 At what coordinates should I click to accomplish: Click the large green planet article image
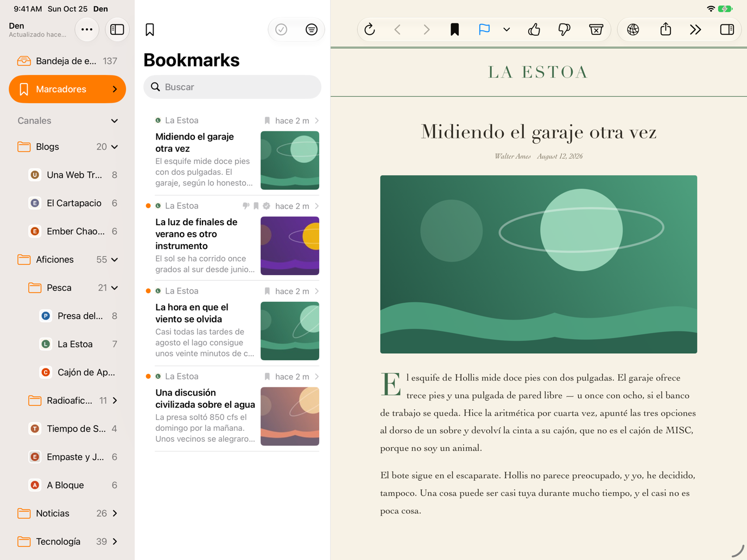point(539,264)
